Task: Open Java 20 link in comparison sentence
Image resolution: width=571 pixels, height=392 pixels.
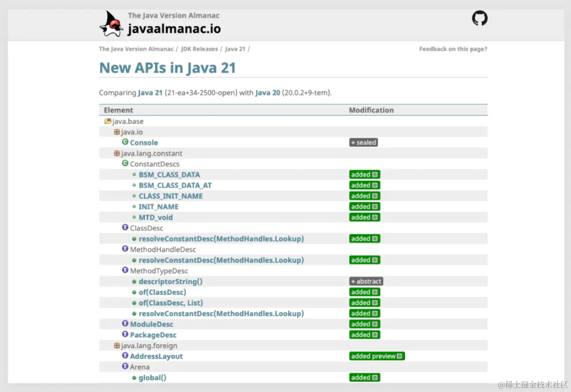Action: tap(268, 93)
